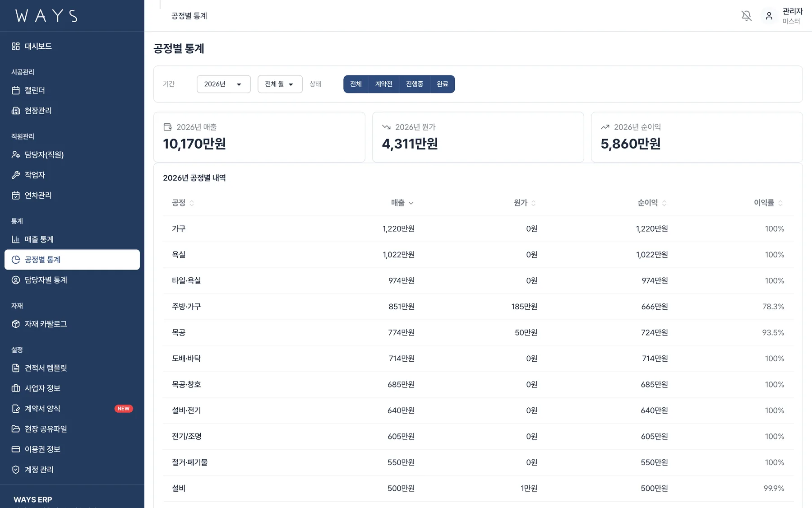Select the 전체 status filter

(x=356, y=84)
